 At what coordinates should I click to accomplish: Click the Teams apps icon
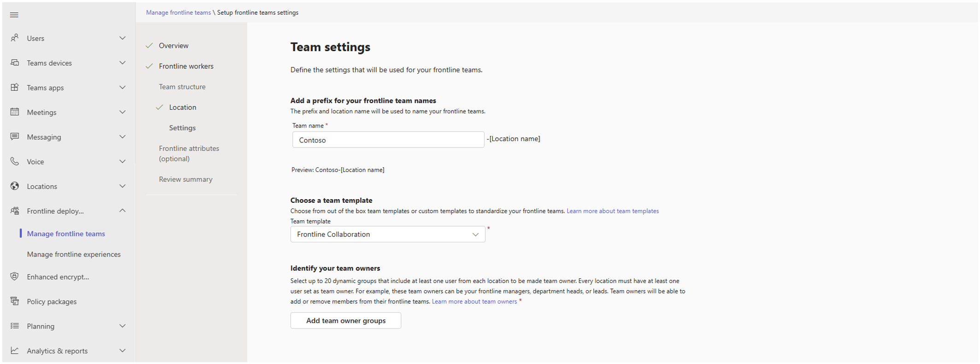click(x=15, y=87)
